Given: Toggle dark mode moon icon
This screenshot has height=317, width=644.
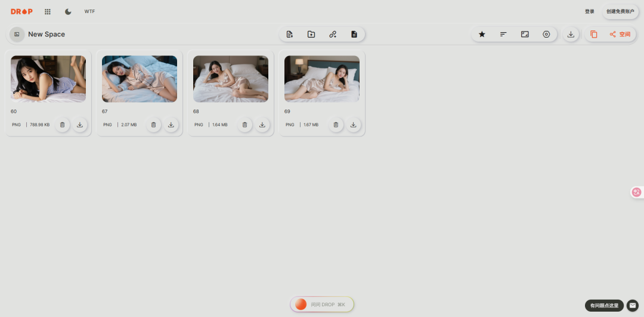Looking at the screenshot, I should [x=68, y=11].
